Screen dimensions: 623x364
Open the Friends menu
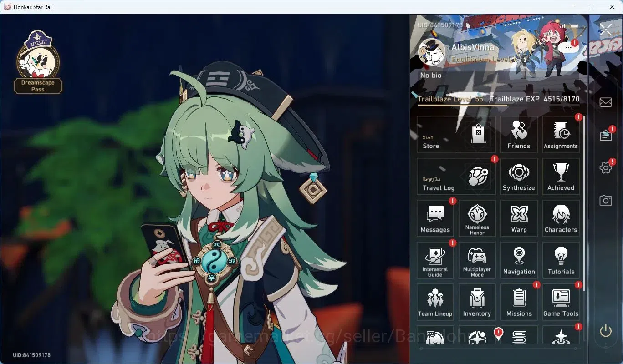coord(519,134)
